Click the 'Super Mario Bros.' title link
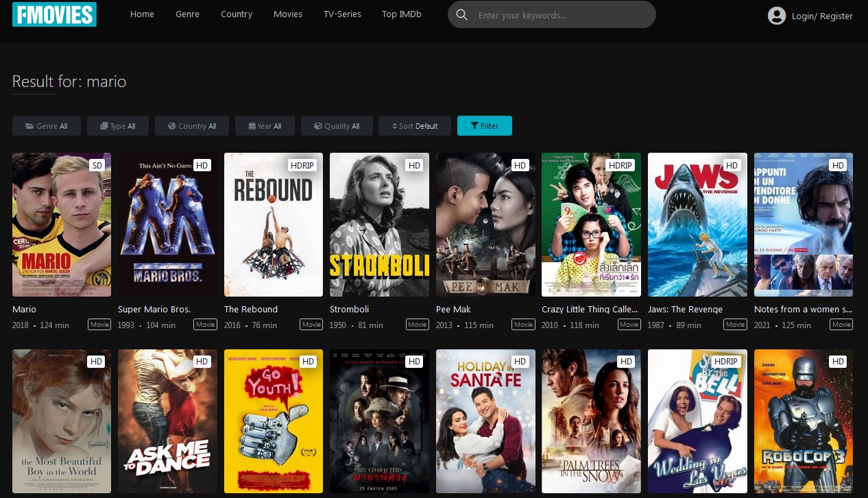The image size is (868, 498). coord(154,309)
